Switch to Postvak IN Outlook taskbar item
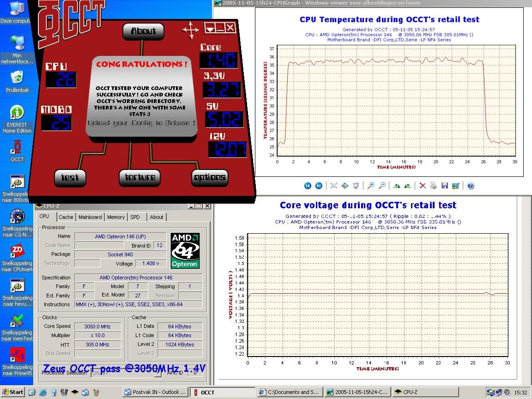This screenshot has width=532, height=399. point(155,392)
